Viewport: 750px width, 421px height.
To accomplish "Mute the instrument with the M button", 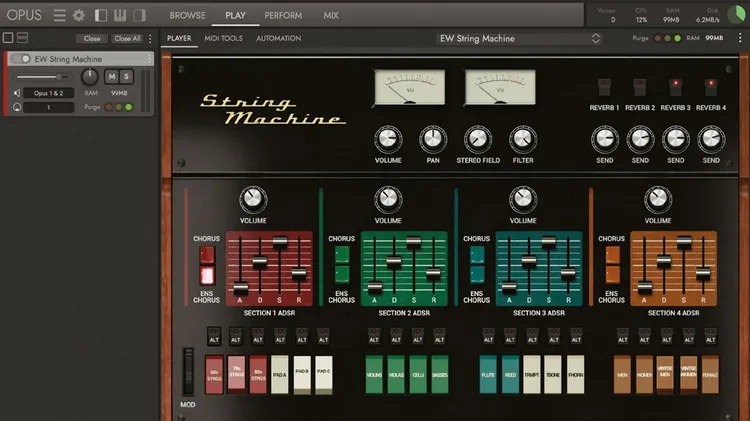I will coord(111,77).
